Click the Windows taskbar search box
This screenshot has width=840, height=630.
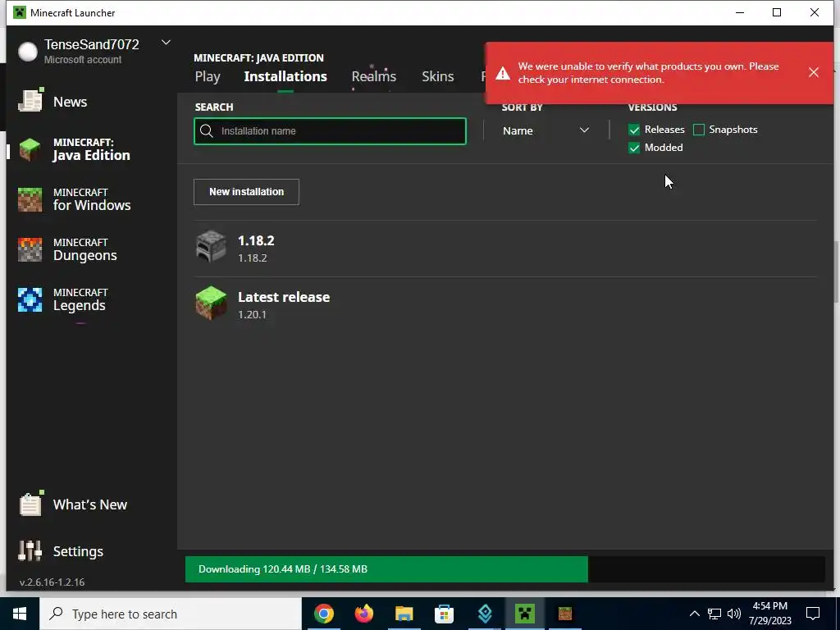click(x=171, y=614)
